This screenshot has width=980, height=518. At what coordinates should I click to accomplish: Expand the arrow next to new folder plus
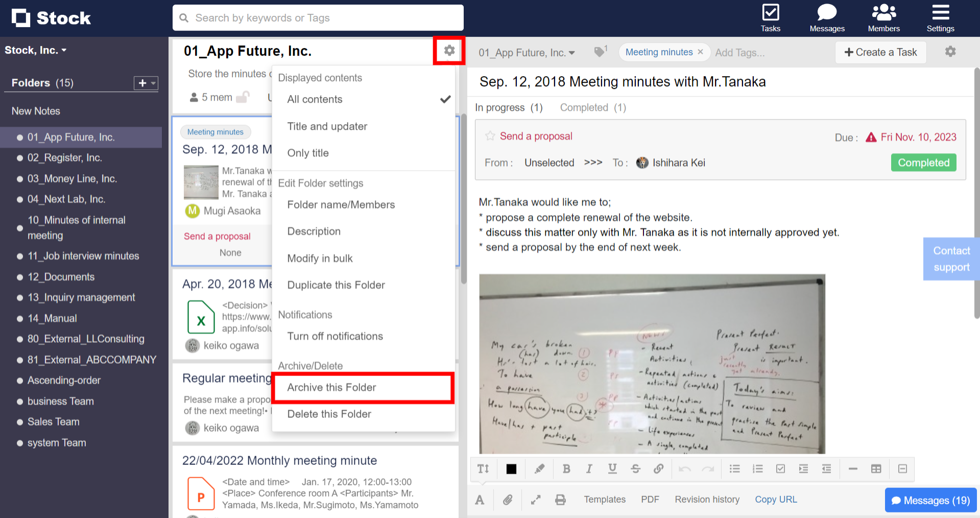point(154,83)
